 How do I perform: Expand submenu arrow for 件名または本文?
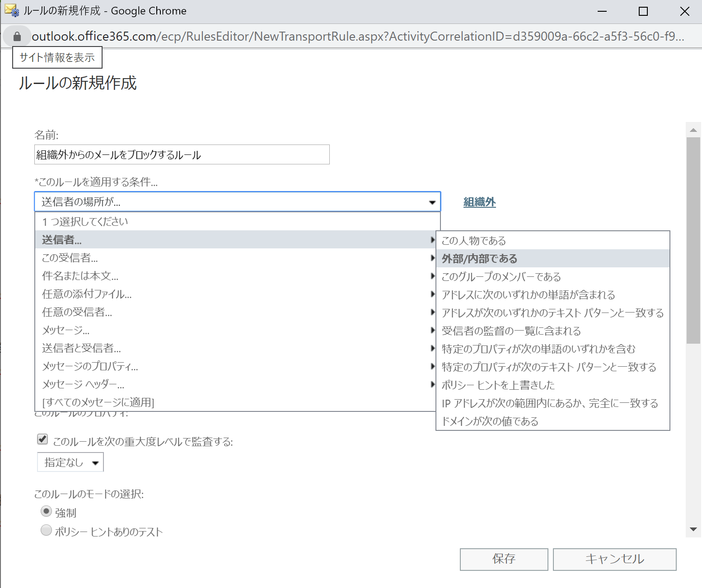click(433, 275)
